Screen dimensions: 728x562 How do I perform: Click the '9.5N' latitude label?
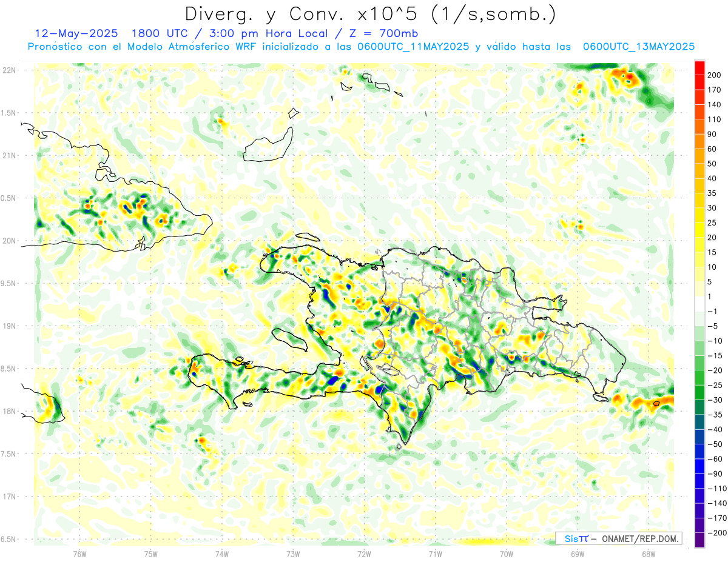pyautogui.click(x=9, y=283)
